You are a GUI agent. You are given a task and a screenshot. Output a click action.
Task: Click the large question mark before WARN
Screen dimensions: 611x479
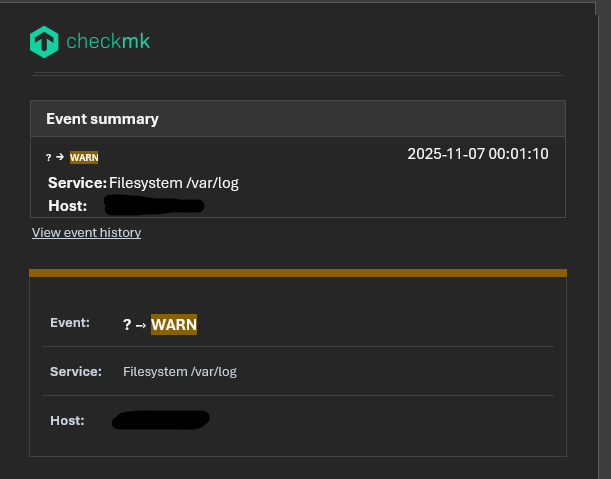click(127, 324)
